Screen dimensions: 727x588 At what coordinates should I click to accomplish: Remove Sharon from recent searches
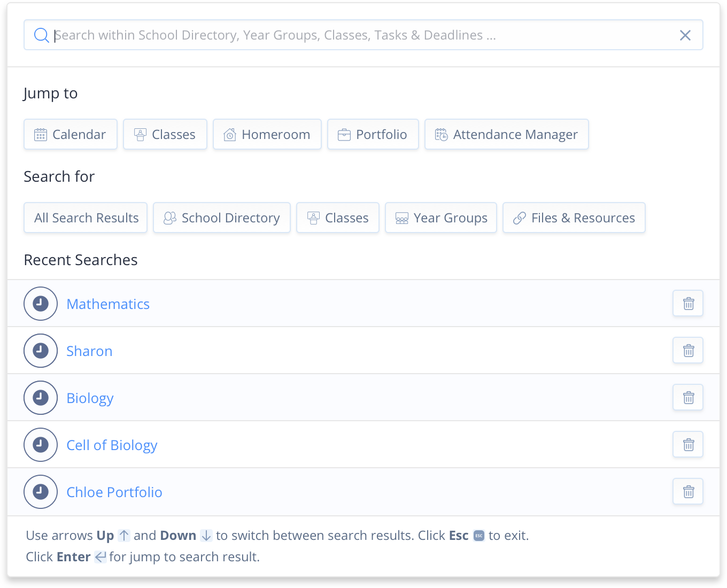click(x=688, y=351)
